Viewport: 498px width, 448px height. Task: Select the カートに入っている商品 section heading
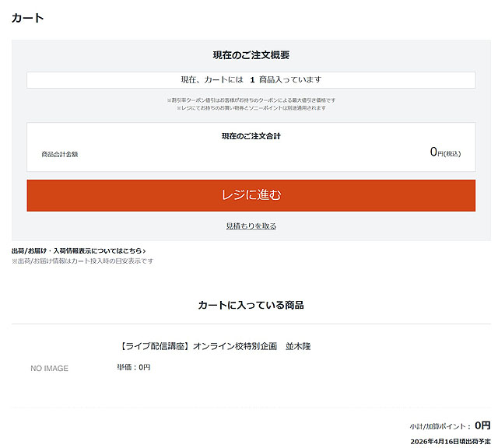(251, 305)
